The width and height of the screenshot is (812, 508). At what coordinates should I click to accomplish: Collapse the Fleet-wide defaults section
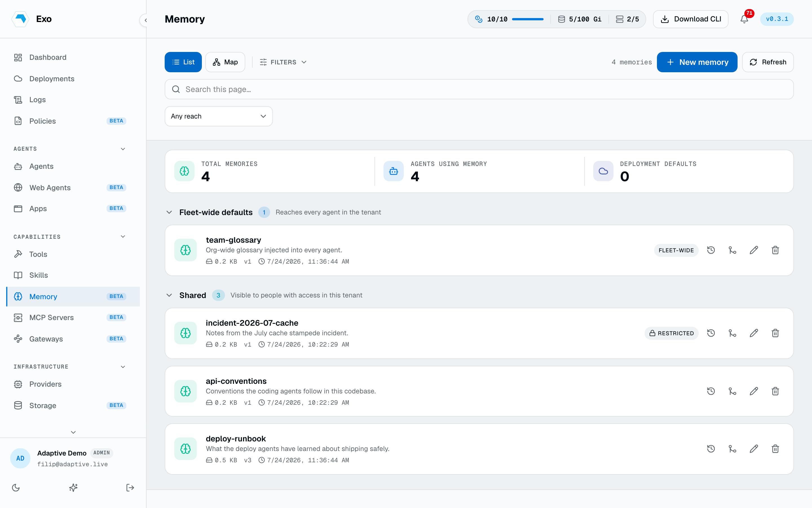(169, 212)
